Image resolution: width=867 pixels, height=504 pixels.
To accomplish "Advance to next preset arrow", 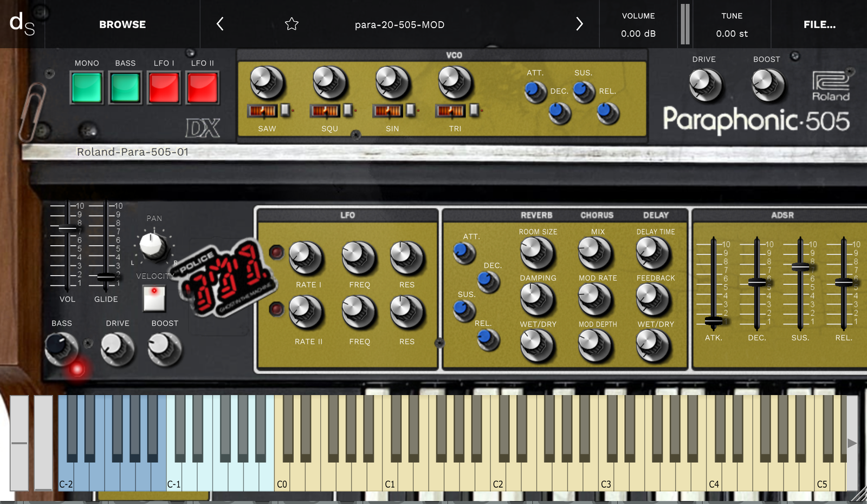I will coord(579,24).
